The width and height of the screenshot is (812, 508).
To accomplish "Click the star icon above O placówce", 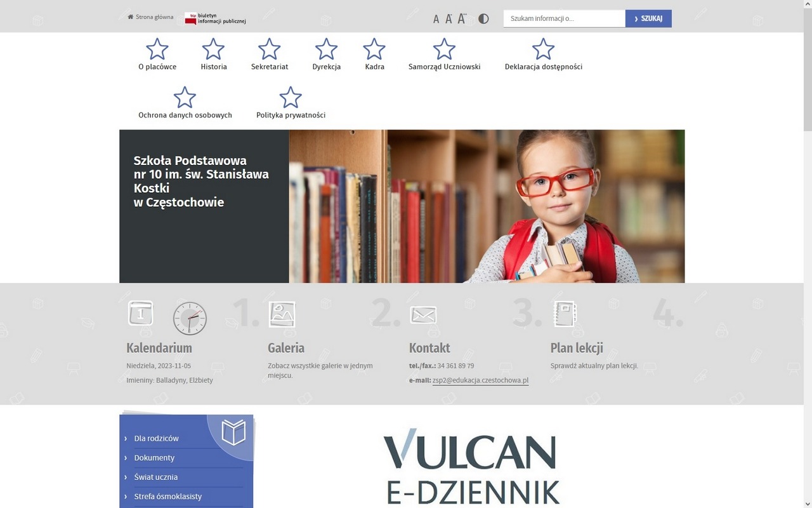I will point(157,49).
